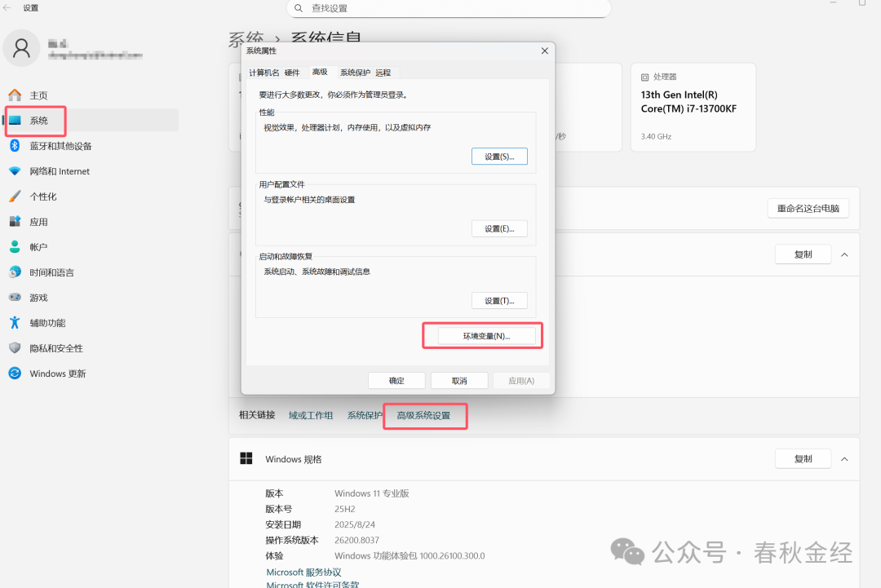Click the Accessibility (辅助功能) icon
Screen dimensions: 881x588
click(x=15, y=323)
